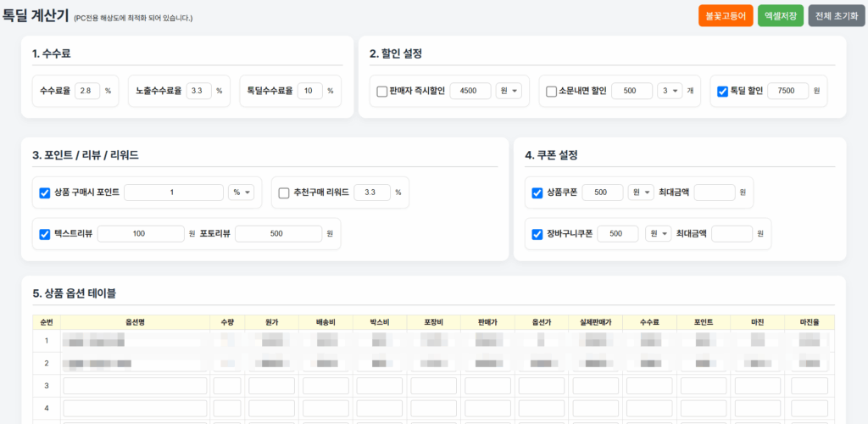Viewport: 868px width, 424px height.
Task: Open 판매자 즉시할인 unit dropdown
Action: coord(509,92)
